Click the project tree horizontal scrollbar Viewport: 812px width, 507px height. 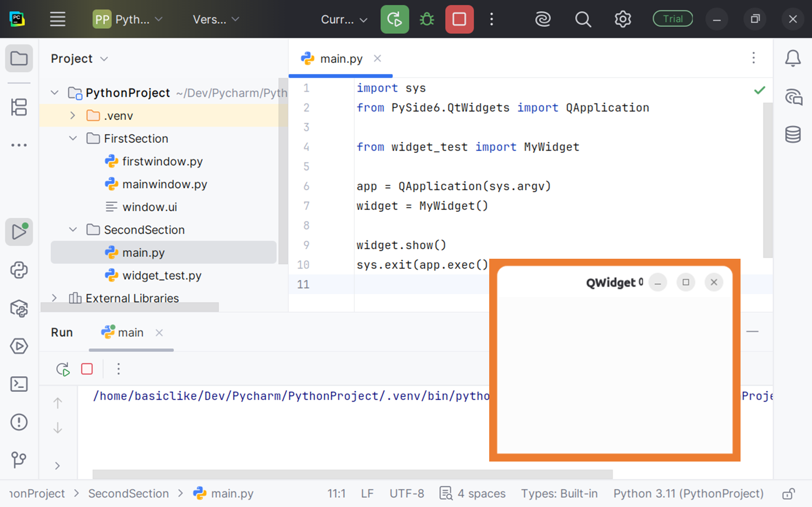point(129,307)
